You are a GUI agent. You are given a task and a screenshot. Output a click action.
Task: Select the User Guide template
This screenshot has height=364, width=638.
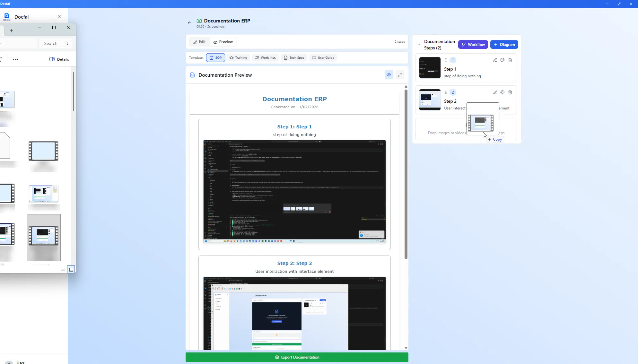pos(323,58)
